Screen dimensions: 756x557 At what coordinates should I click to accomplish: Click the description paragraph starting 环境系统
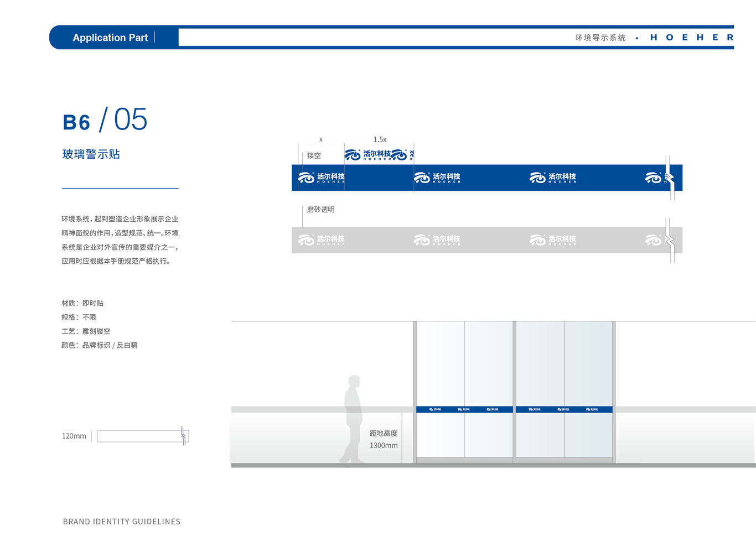click(120, 240)
